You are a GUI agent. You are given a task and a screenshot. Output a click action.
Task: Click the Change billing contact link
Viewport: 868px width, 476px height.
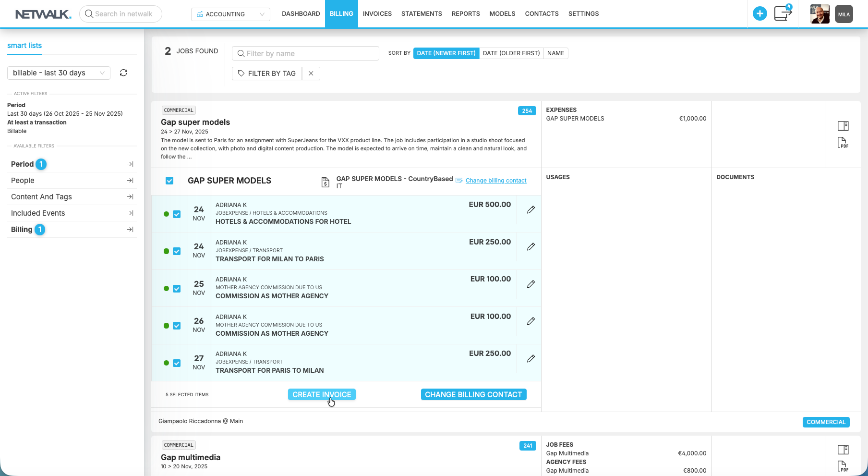point(496,180)
